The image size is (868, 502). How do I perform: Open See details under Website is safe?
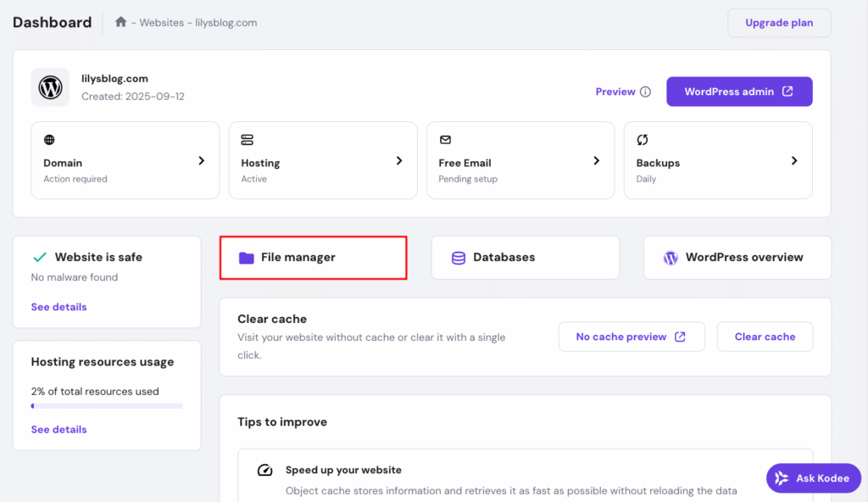coord(58,307)
